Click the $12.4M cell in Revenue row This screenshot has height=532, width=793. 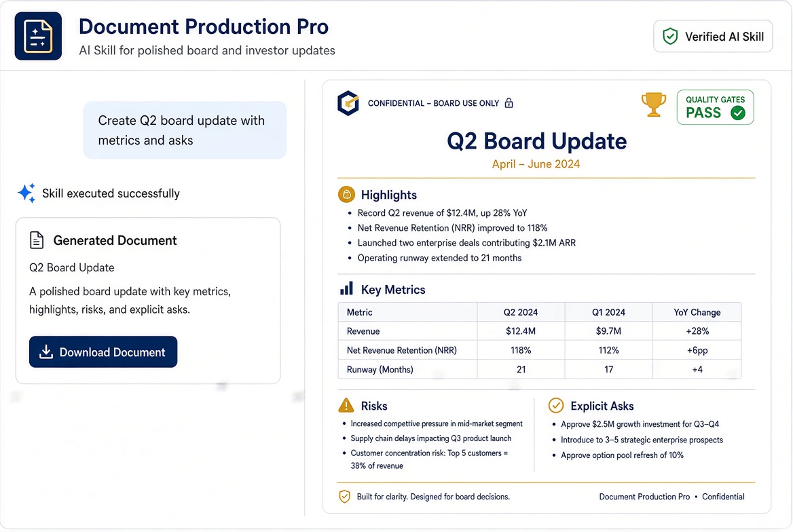coord(521,331)
